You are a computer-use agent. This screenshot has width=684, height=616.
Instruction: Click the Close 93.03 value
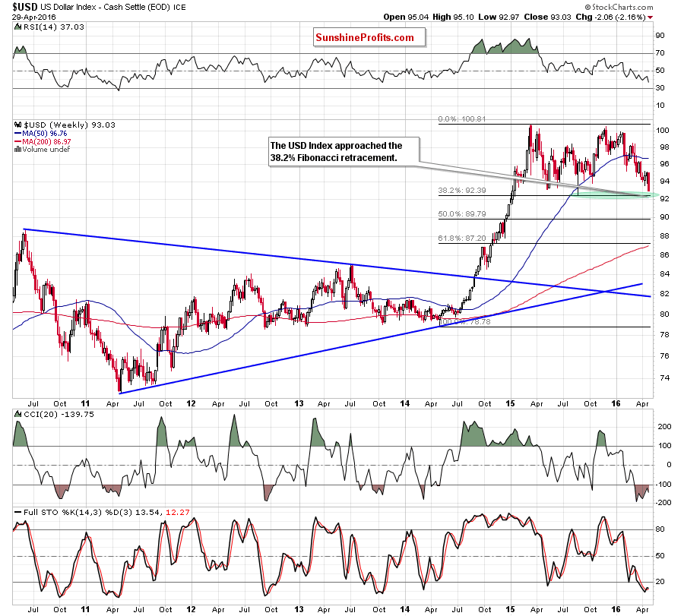pos(547,17)
